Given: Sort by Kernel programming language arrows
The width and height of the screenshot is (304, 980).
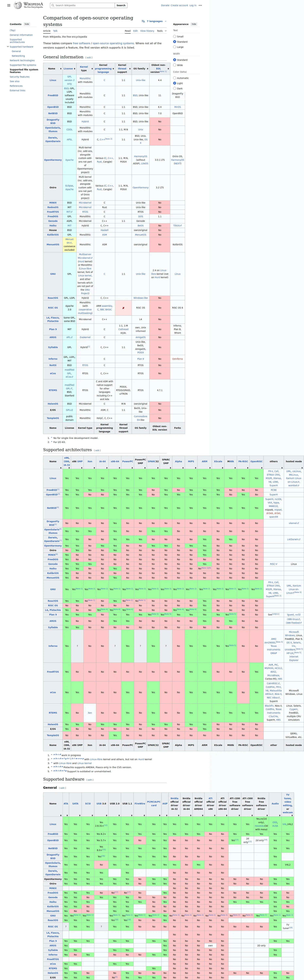Looking at the screenshot, I should [113, 69].
